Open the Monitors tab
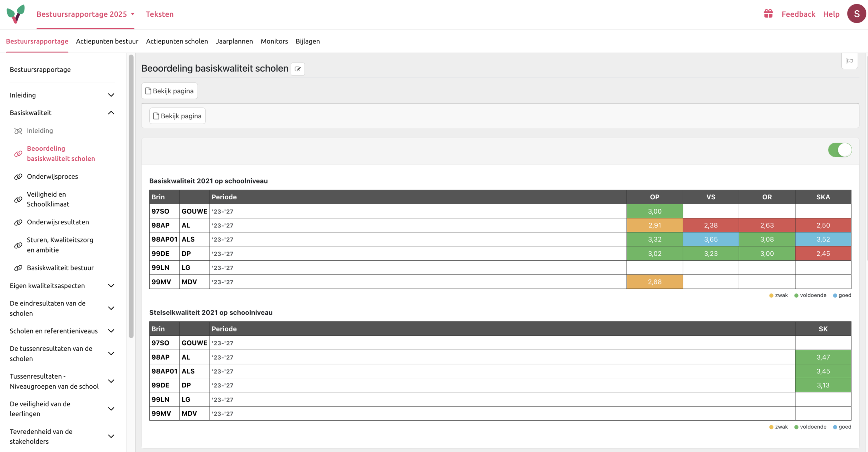868x452 pixels. 274,41
